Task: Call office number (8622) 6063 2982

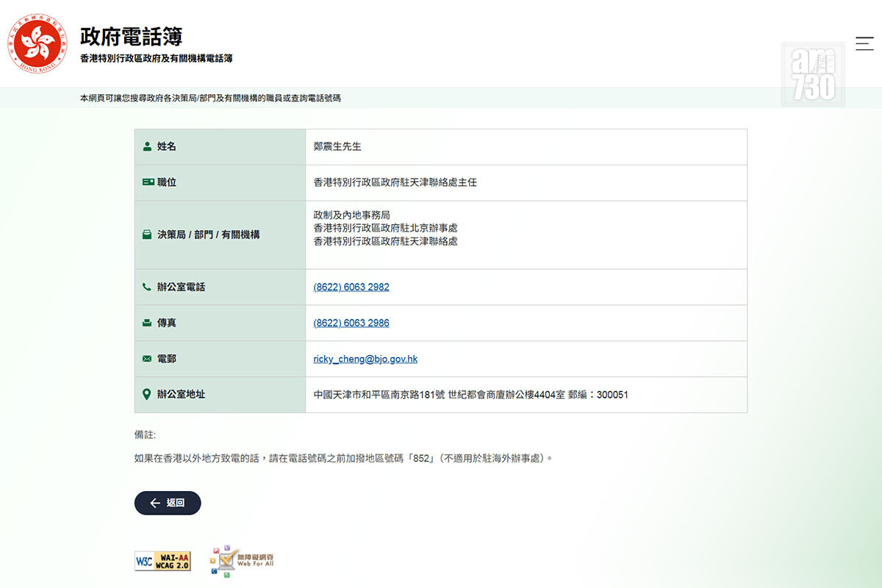Action: (x=351, y=287)
